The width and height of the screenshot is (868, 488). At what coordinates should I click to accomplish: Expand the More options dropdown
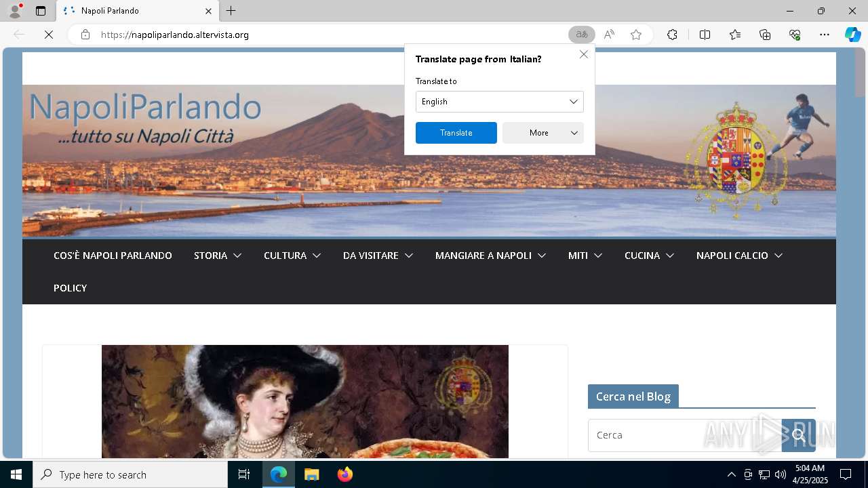tap(543, 133)
